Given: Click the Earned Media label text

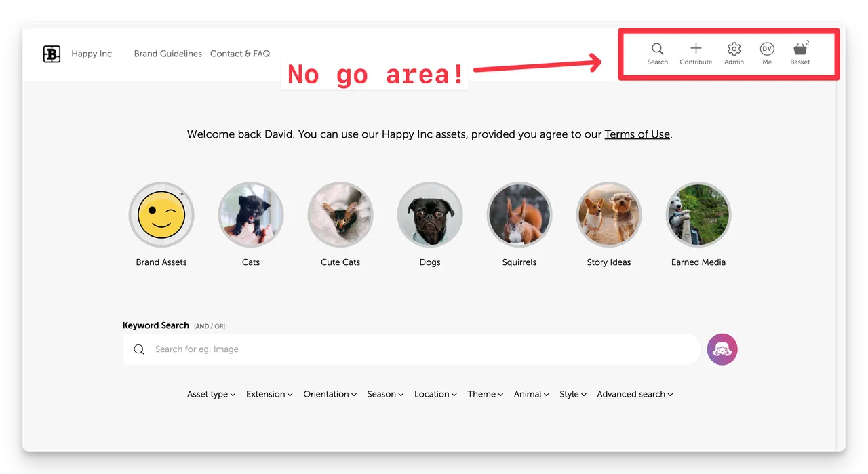Looking at the screenshot, I should [x=698, y=262].
